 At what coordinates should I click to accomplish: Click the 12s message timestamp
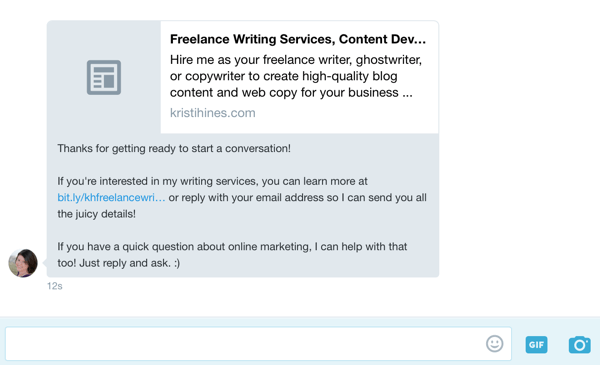(55, 286)
